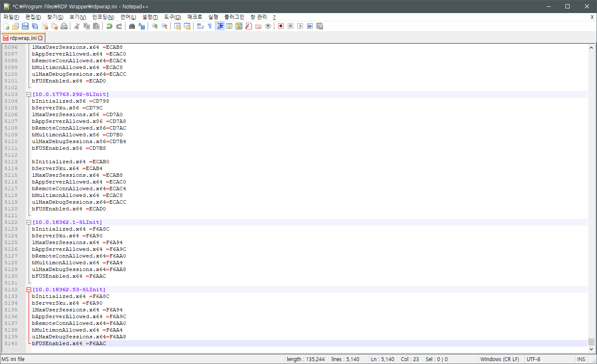Click the Close All toolbar icon
The width and height of the screenshot is (597, 364).
point(54,26)
